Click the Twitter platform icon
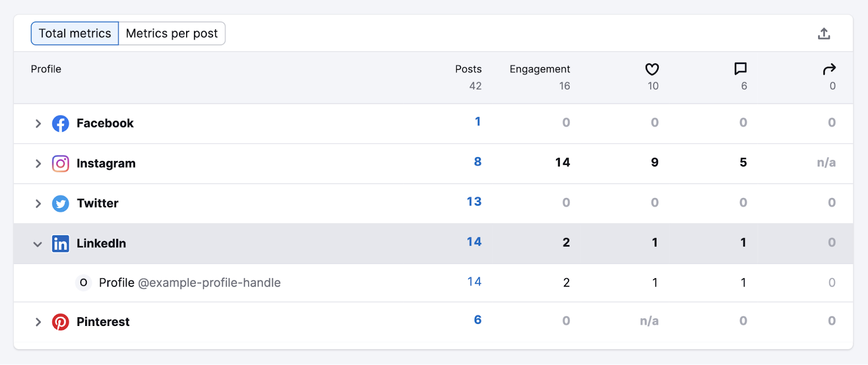The width and height of the screenshot is (868, 365). [61, 203]
